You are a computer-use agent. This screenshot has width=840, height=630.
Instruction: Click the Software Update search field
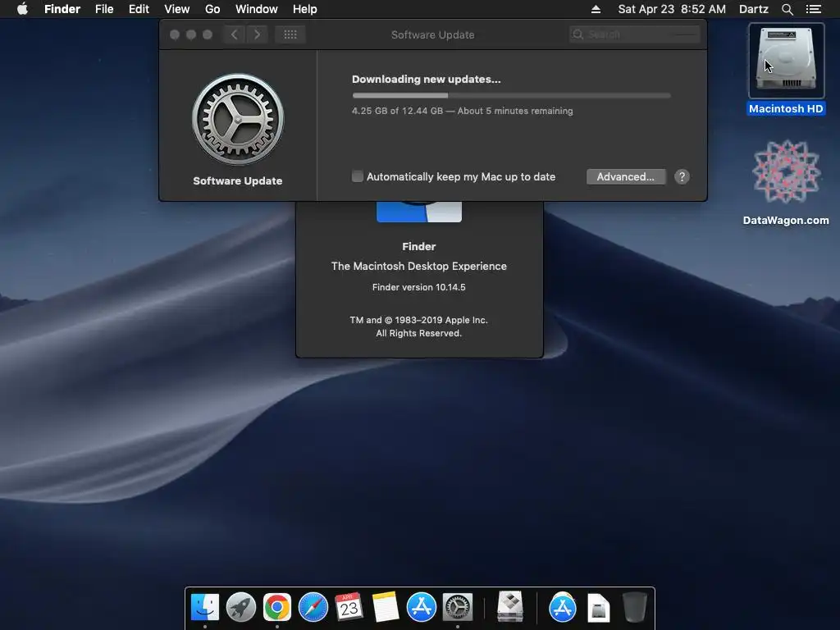[x=634, y=34]
